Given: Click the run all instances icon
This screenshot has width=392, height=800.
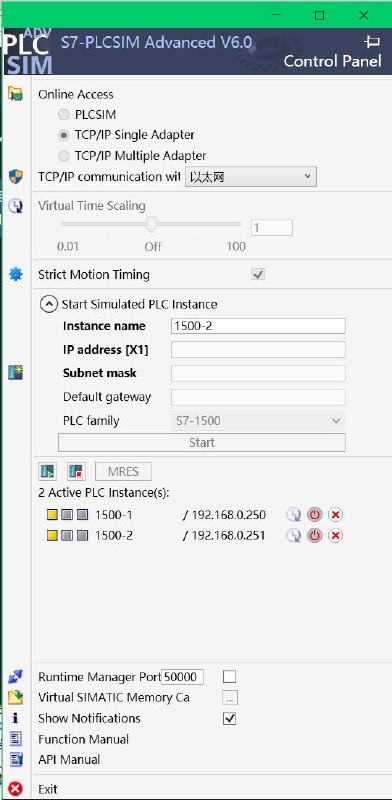Looking at the screenshot, I should 47,471.
